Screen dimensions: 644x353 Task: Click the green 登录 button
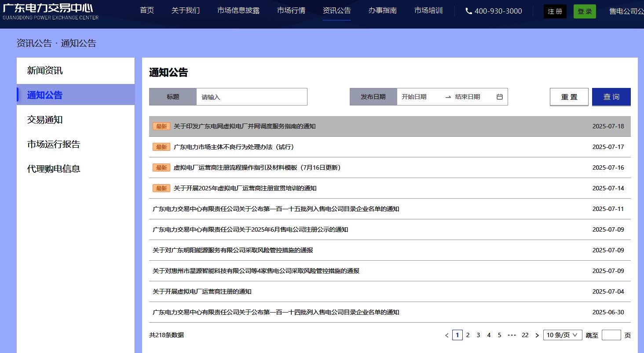click(585, 11)
